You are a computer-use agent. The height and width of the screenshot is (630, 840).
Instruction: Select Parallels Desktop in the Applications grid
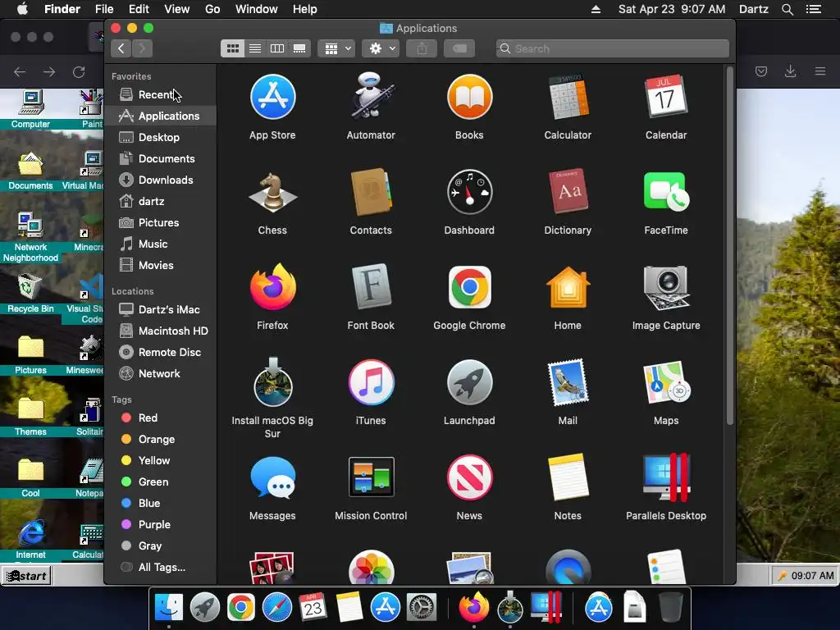click(666, 477)
